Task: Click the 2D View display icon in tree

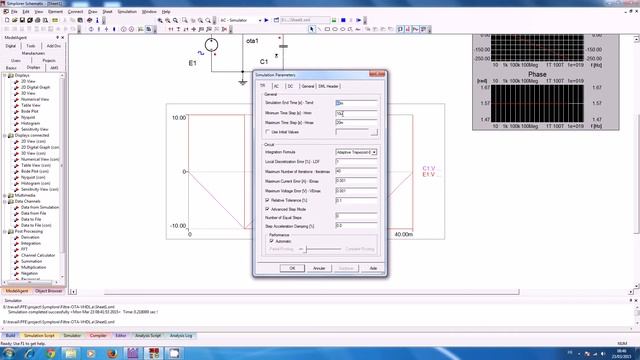Action: [16, 81]
